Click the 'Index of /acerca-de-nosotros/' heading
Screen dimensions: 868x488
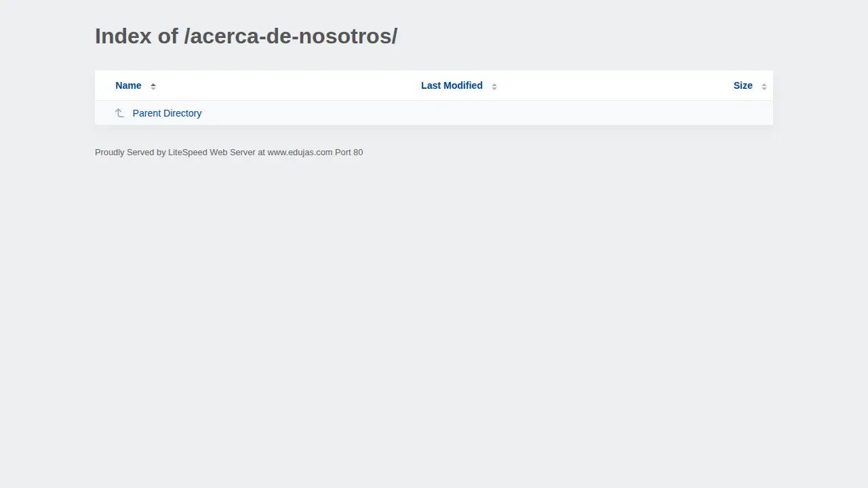[x=246, y=36]
